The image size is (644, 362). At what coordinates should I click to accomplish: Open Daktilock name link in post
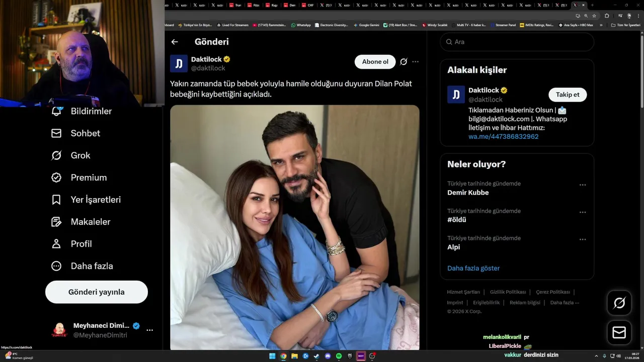pyautogui.click(x=207, y=59)
